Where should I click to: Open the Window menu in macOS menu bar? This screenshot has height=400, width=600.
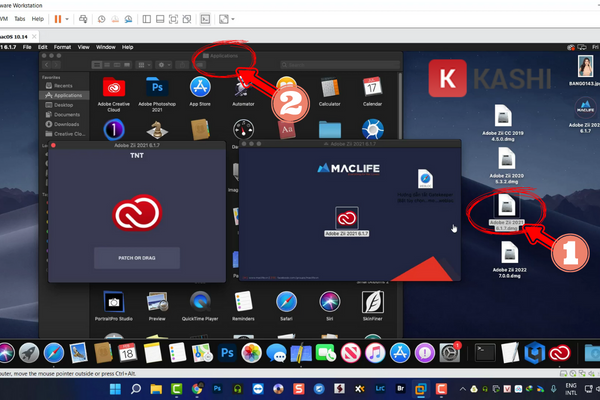pyautogui.click(x=106, y=47)
